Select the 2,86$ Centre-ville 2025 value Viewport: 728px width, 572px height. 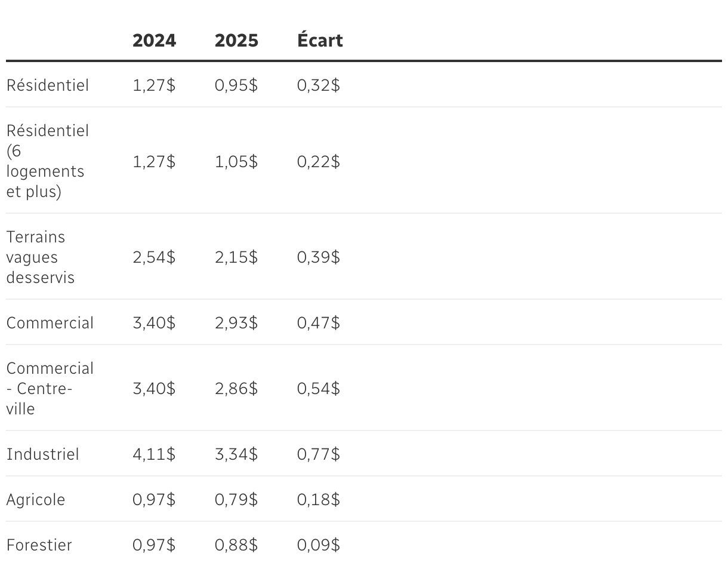[236, 389]
